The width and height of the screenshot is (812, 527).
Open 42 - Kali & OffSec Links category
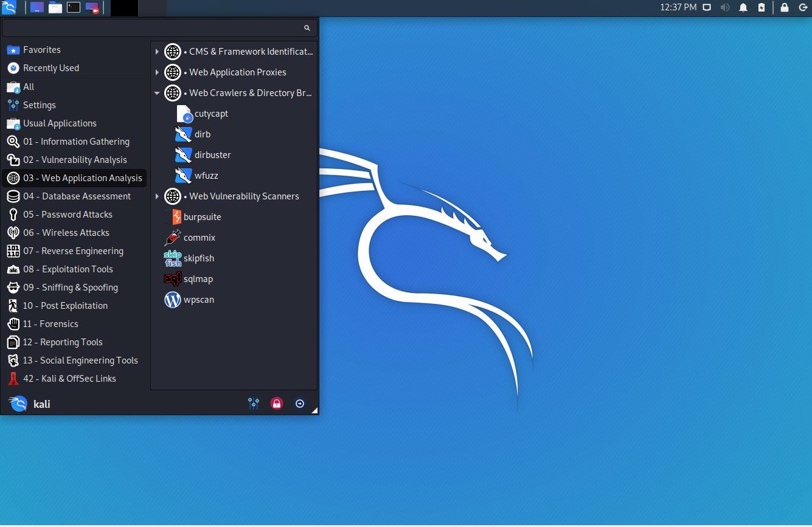click(x=75, y=378)
